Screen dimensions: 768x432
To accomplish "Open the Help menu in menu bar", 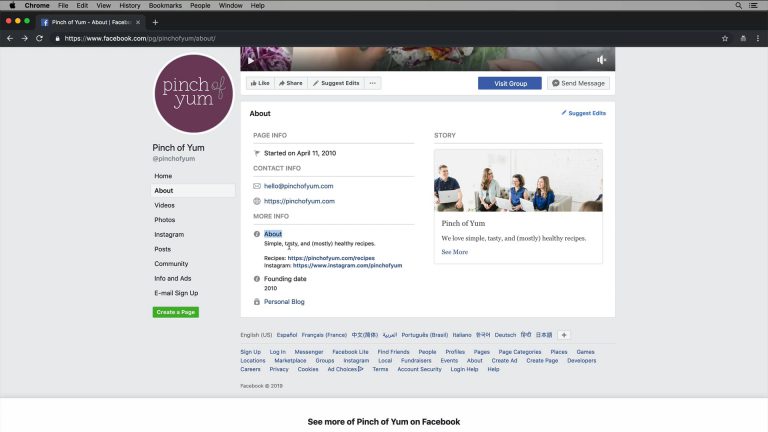I will [x=258, y=5].
